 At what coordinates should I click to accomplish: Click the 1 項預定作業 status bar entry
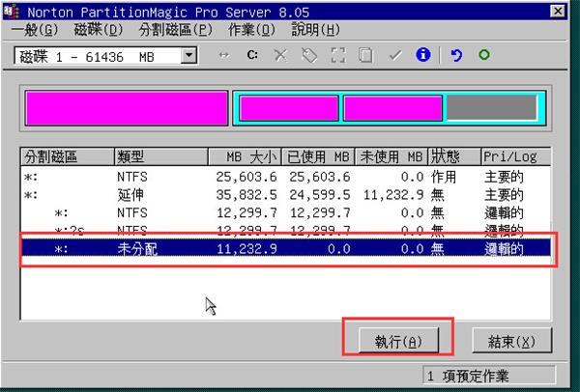tap(489, 377)
